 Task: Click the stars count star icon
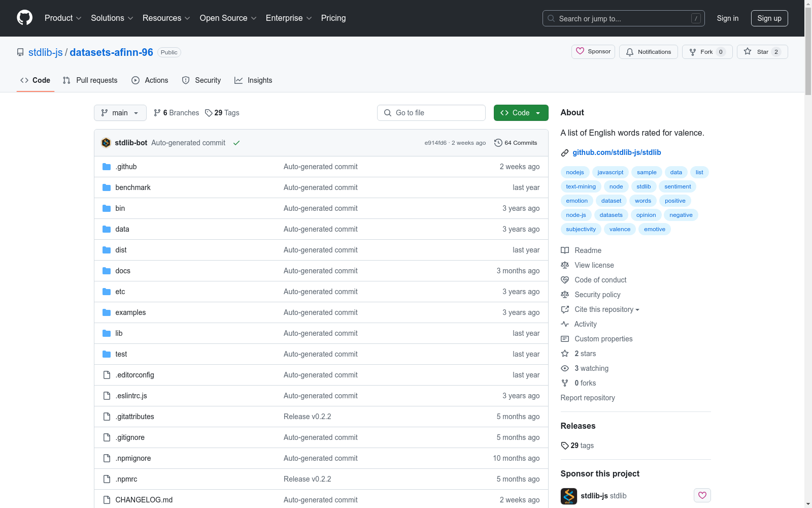coord(565,354)
